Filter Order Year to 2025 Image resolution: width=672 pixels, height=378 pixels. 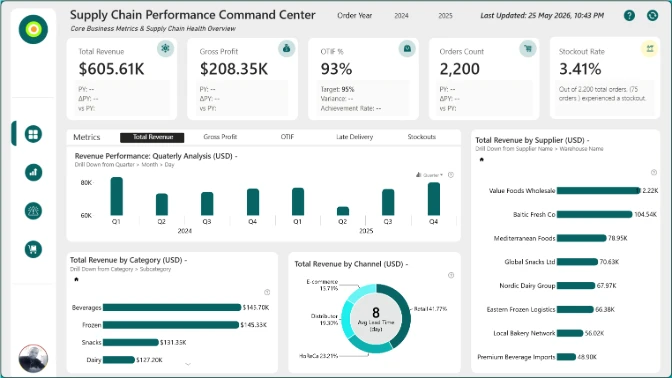tap(445, 16)
